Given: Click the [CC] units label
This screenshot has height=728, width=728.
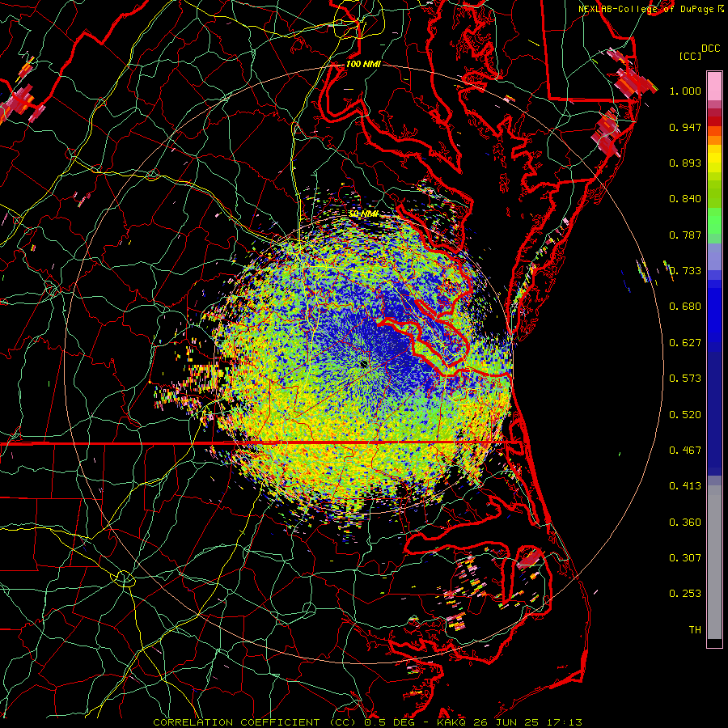Looking at the screenshot, I should click(690, 56).
